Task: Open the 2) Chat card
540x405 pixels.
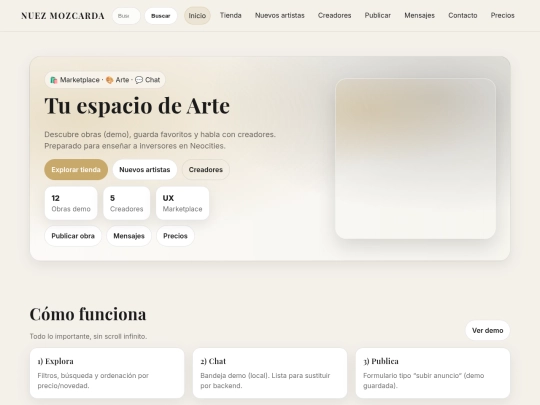Action: (270, 373)
